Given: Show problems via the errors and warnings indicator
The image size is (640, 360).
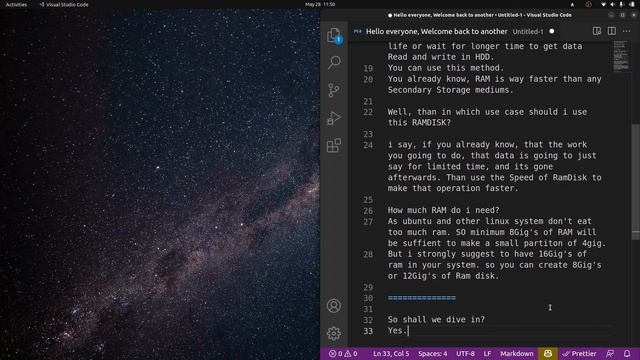Looking at the screenshot, I should (343, 354).
